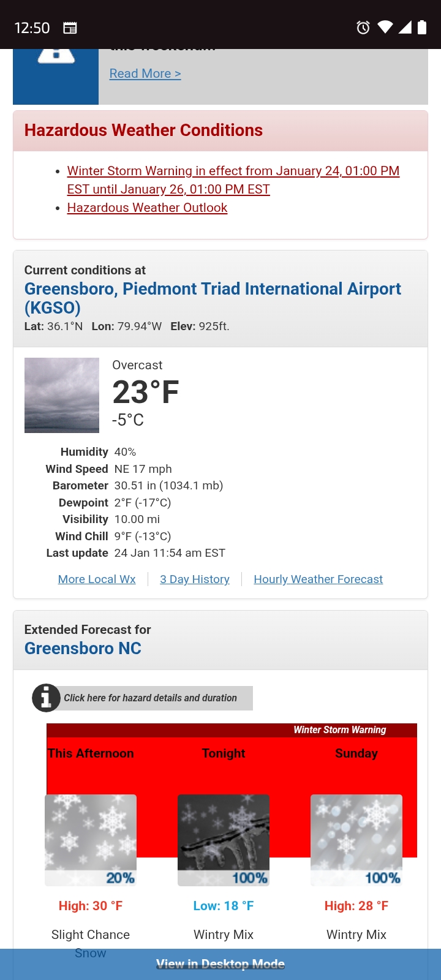This screenshot has width=441, height=980.
Task: Tap the overcast sky conditions image
Action: point(62,395)
